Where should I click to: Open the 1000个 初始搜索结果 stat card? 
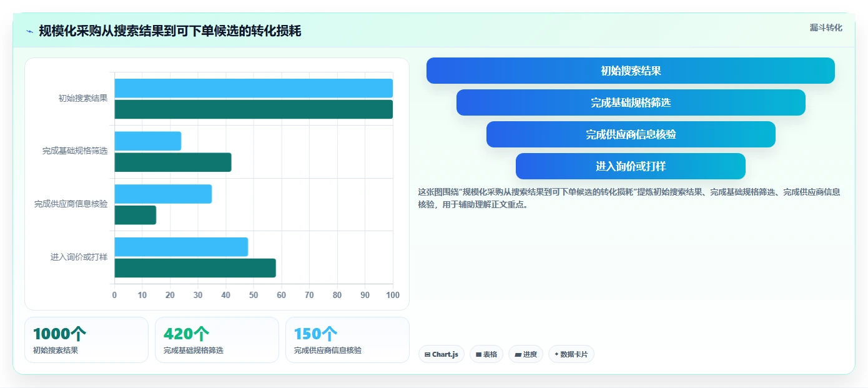[86, 340]
